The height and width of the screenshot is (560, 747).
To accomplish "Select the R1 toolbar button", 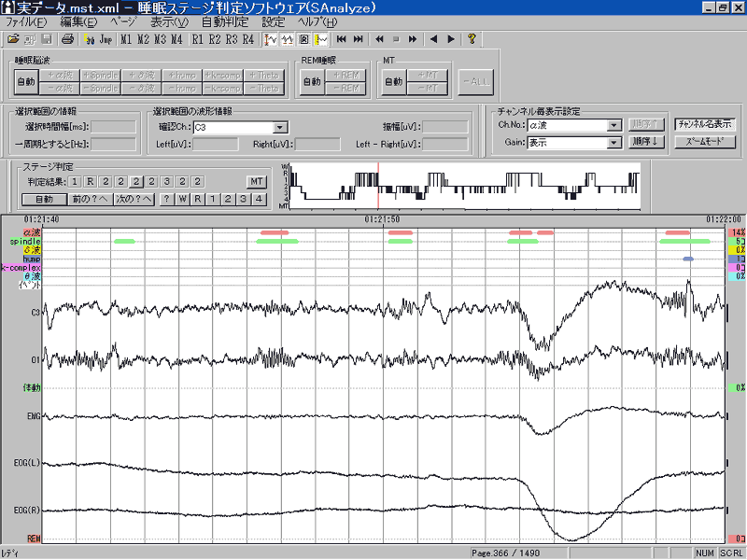I will 198,39.
